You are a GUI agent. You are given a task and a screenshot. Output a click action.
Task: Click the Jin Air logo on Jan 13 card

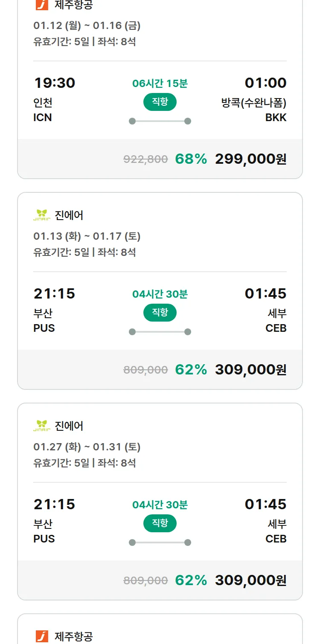[42, 215]
